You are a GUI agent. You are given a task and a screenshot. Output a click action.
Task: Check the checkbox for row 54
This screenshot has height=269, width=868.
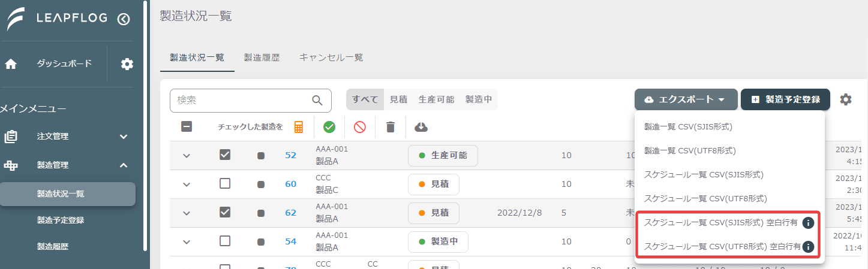tap(225, 241)
